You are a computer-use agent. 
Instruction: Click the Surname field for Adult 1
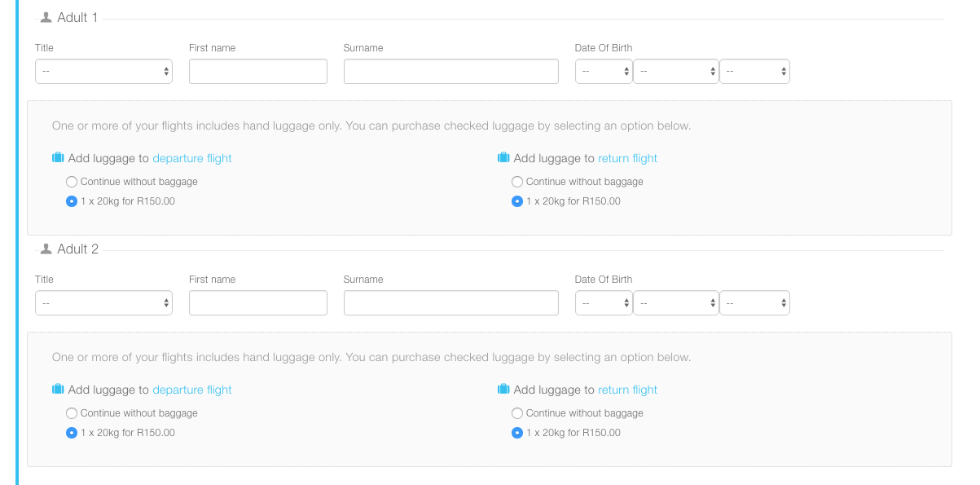click(450, 72)
